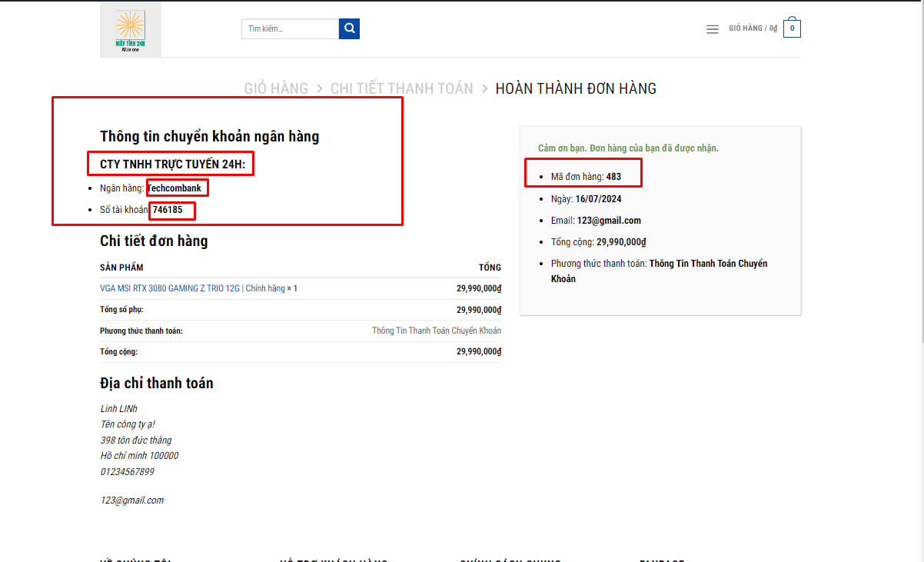The image size is (924, 562).
Task: Click the Chi tiết đơn hàng heading
Action: click(x=154, y=241)
